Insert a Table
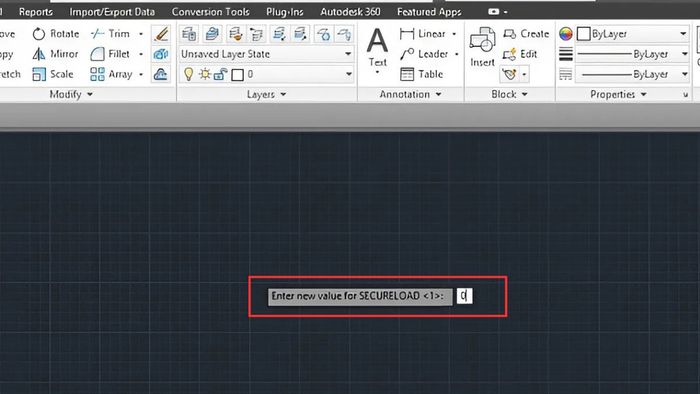Image resolution: width=700 pixels, height=394 pixels. (x=421, y=74)
